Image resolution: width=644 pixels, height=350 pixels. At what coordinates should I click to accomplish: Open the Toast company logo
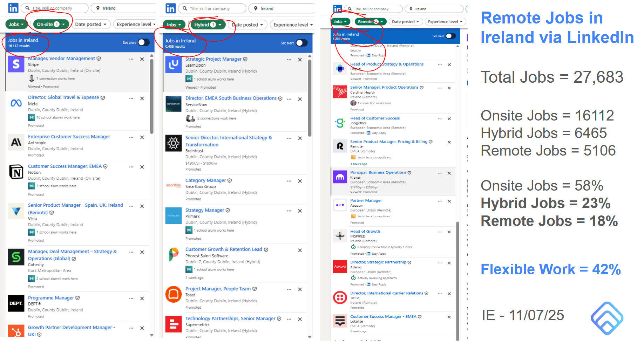[x=174, y=294]
